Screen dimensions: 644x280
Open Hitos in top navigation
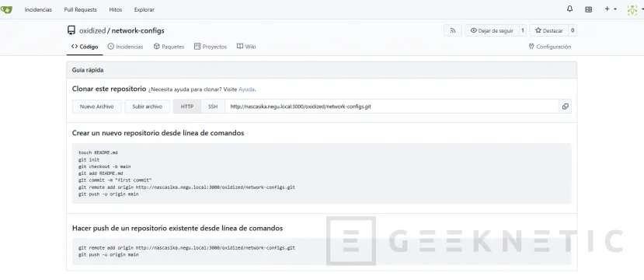click(x=116, y=9)
